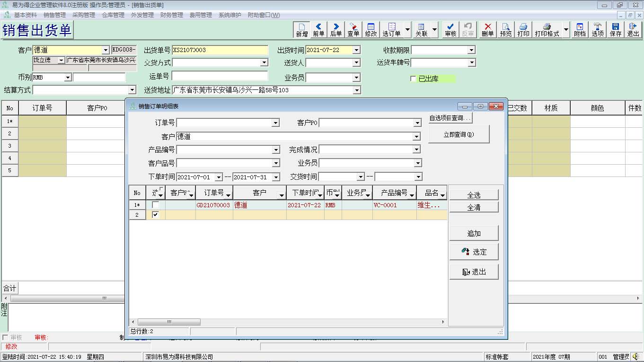Expand the 完成情况 dropdown in dialog
The image size is (644, 362).
coord(417,150)
